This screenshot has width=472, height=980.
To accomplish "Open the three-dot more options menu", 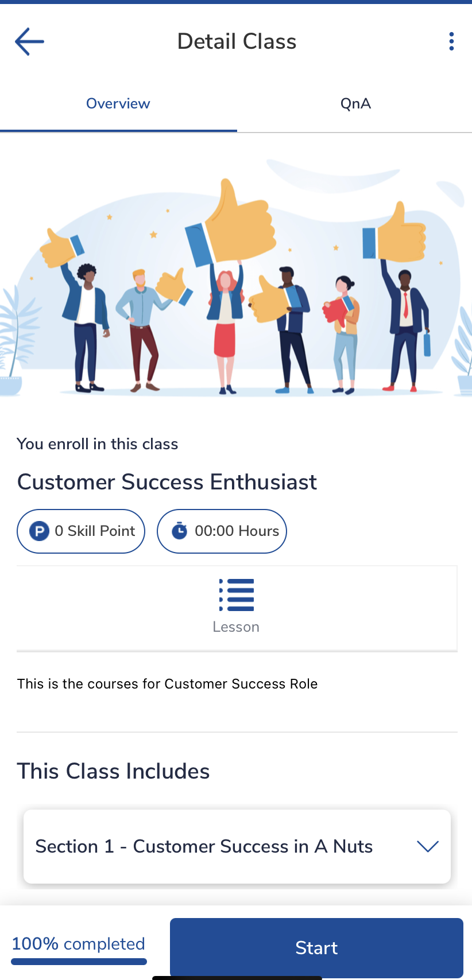I will (451, 41).
